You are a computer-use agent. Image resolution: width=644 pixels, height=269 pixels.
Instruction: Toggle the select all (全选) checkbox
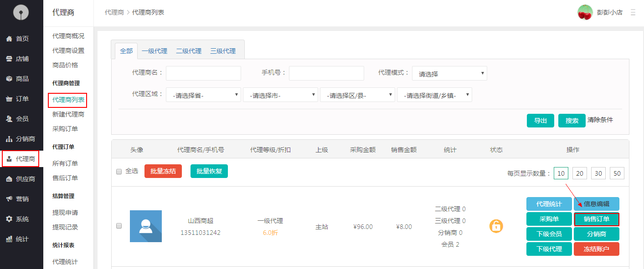tap(119, 172)
